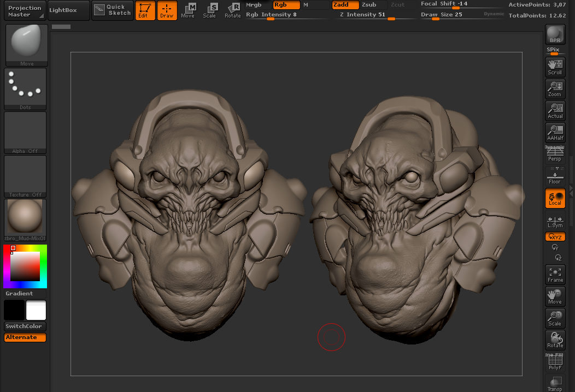Adjust Draw Size slider
The width and height of the screenshot is (575, 392).
451,15
